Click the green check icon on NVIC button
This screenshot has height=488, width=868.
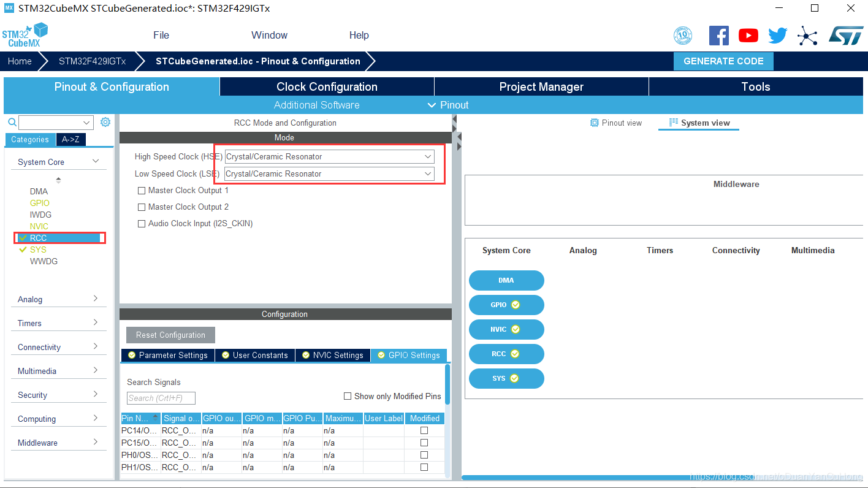click(x=516, y=329)
